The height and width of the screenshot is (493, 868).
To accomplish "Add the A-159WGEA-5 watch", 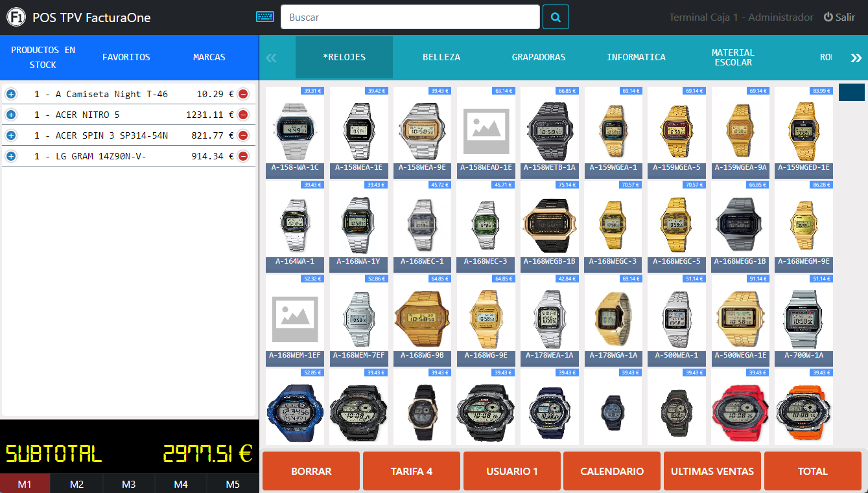I will click(677, 133).
